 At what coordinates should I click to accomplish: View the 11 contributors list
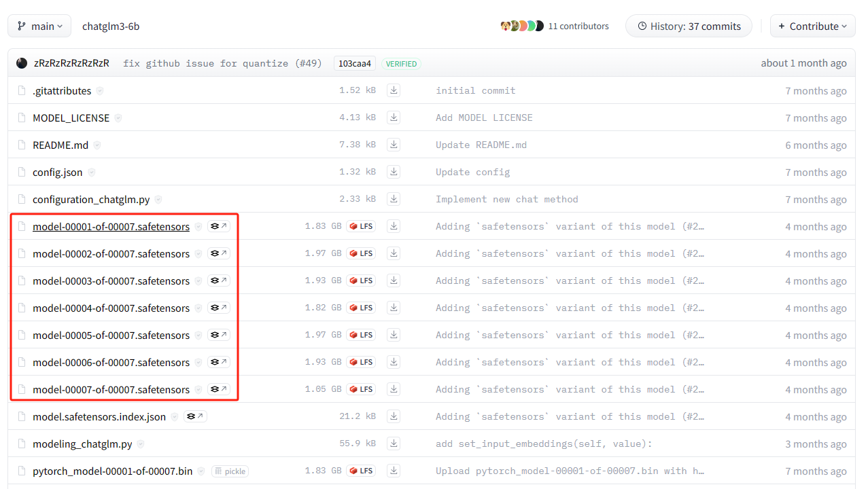(578, 26)
